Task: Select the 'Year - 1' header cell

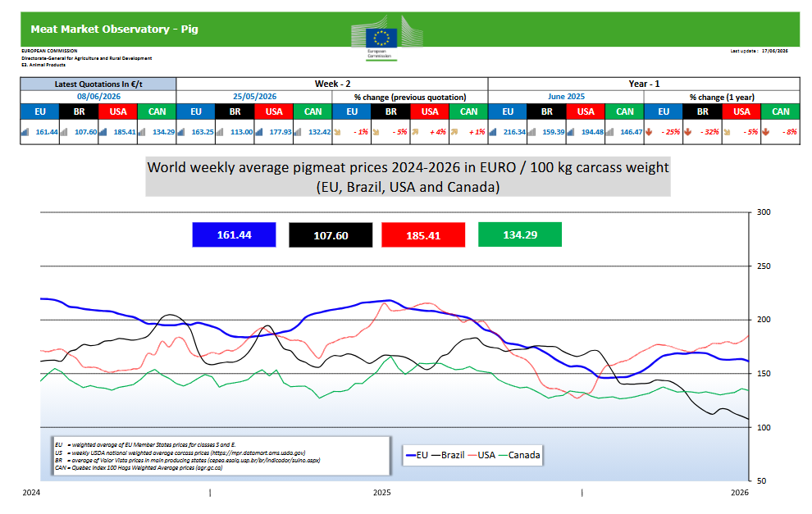Action: 644,84
